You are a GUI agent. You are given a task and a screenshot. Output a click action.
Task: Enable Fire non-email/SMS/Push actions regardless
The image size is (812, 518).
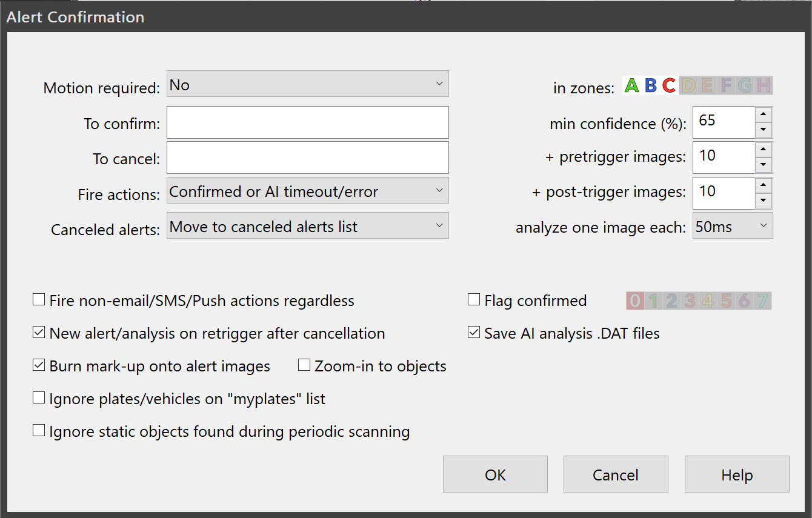(39, 300)
